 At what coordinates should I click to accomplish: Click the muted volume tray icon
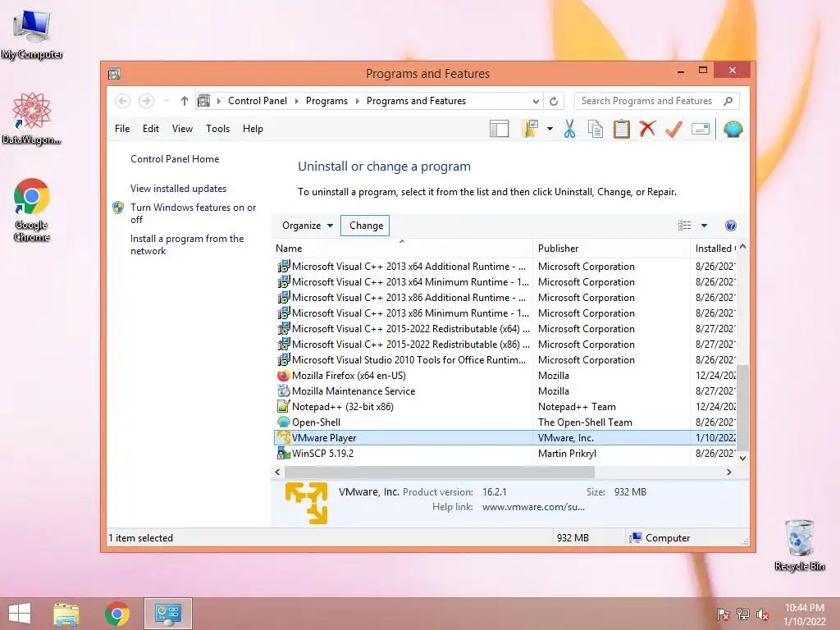[x=763, y=614]
